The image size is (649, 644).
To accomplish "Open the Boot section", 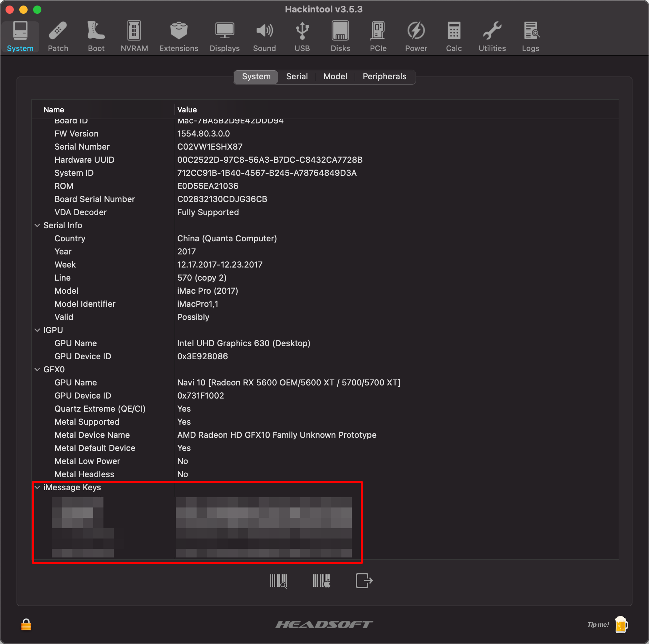I will 96,37.
